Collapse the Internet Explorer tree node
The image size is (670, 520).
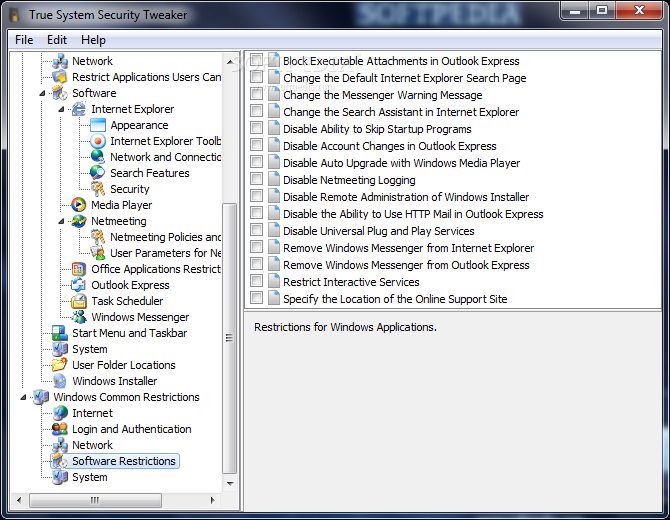coord(62,109)
